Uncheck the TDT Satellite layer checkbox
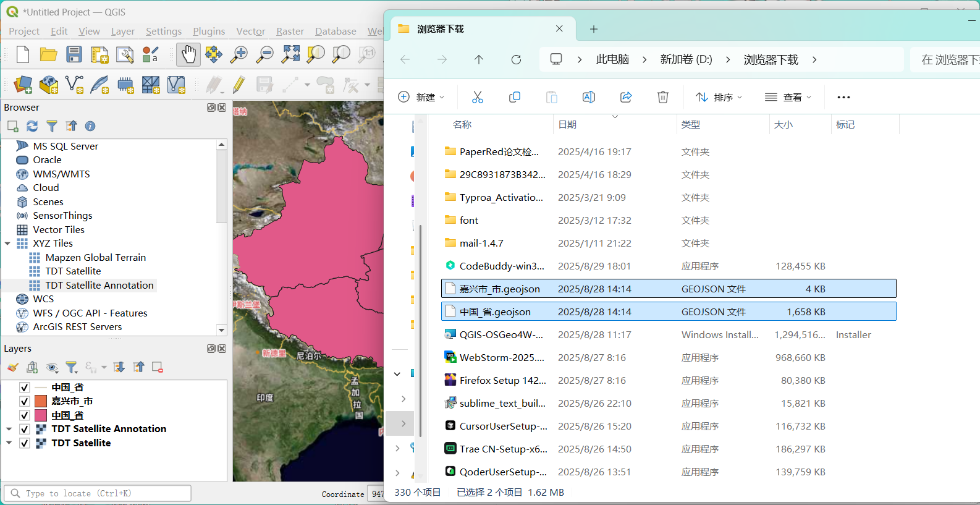Screen dimensions: 980x505 point(25,443)
